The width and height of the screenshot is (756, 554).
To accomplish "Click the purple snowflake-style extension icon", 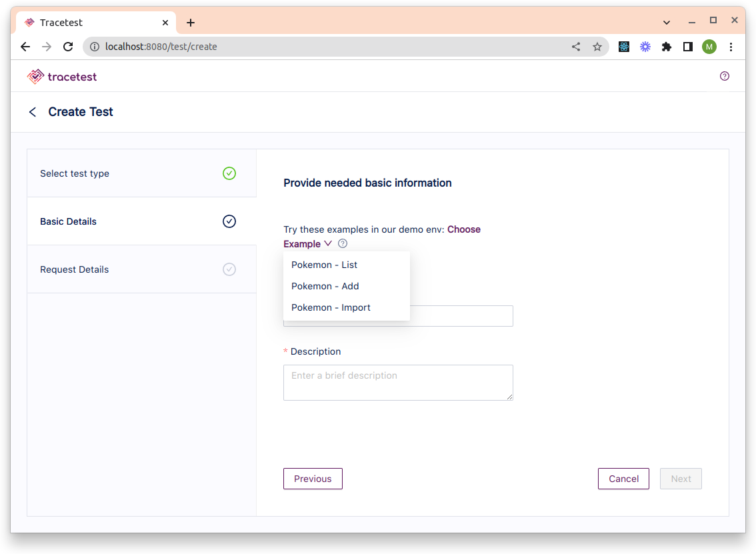I will pos(645,47).
